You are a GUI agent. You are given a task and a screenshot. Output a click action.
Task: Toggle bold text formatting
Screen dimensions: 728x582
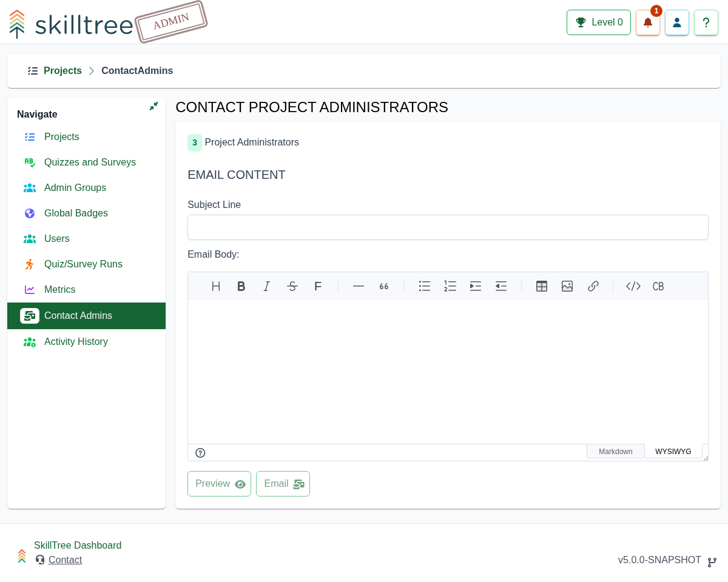tap(241, 286)
